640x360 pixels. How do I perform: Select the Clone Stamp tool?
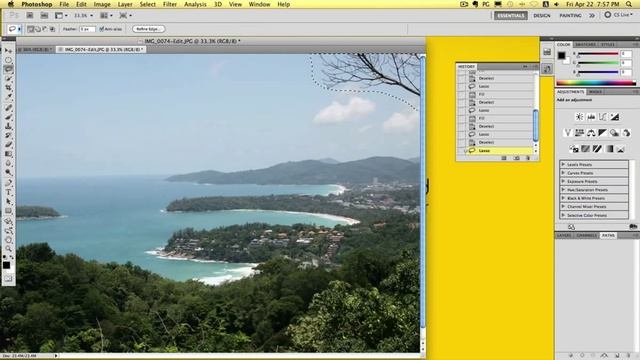click(x=8, y=126)
